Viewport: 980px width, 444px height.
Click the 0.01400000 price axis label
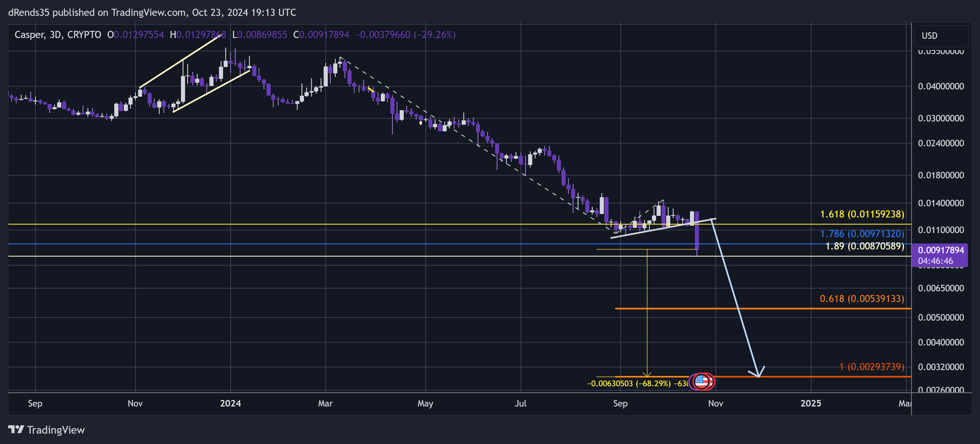[941, 203]
